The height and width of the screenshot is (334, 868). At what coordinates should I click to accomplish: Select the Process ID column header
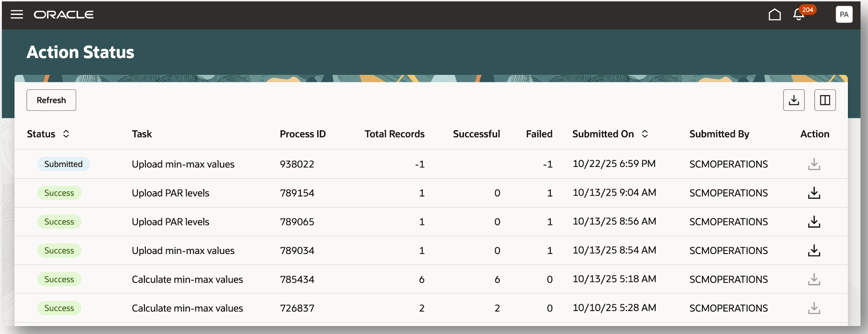click(x=303, y=134)
